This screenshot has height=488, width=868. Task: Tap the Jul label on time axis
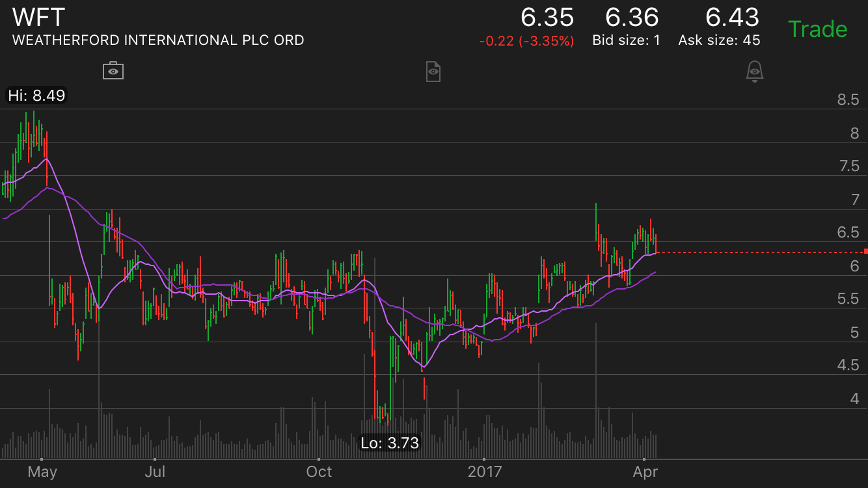coord(155,471)
